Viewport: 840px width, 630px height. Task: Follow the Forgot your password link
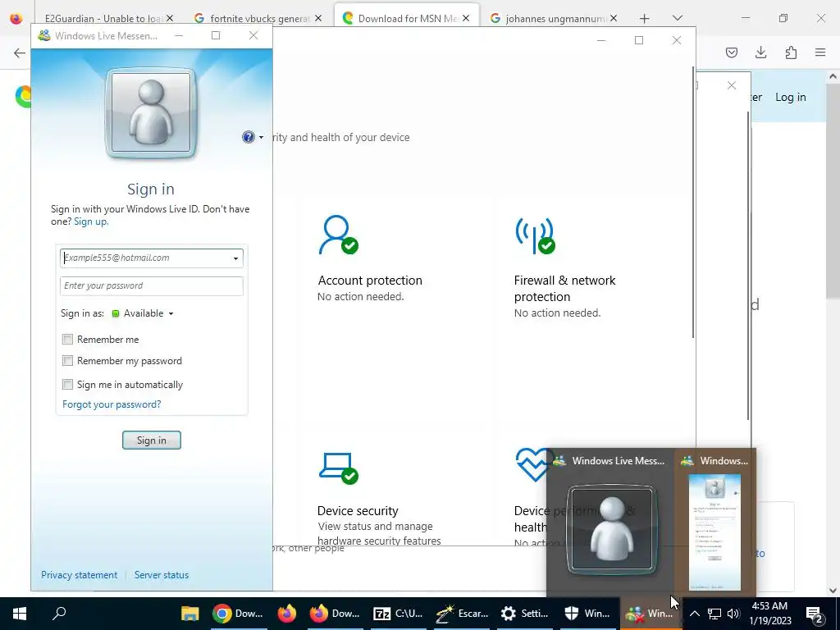pos(112,404)
